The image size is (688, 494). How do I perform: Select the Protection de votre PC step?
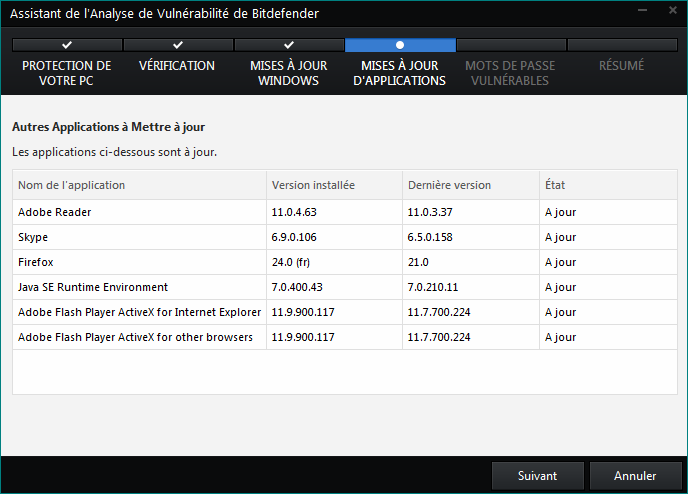pyautogui.click(x=66, y=73)
